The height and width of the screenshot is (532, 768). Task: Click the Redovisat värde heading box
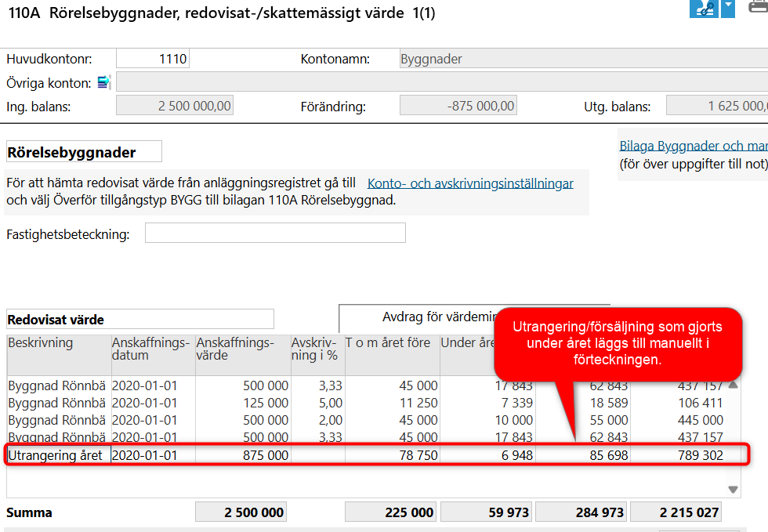tap(140, 320)
